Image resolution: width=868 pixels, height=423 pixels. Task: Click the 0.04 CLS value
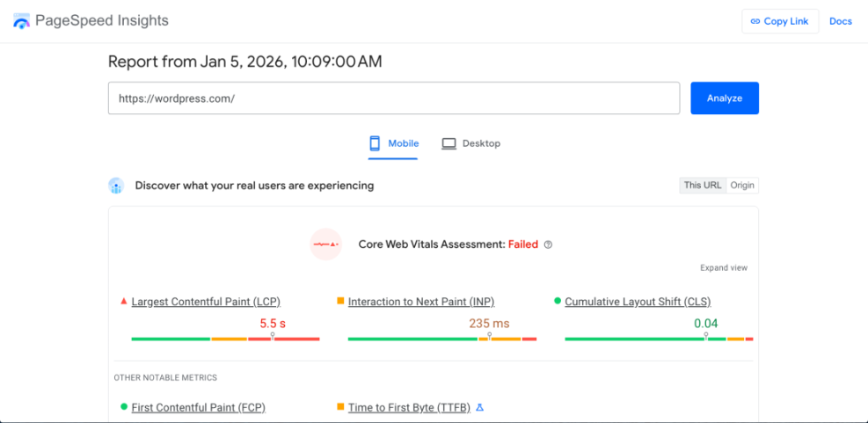706,324
